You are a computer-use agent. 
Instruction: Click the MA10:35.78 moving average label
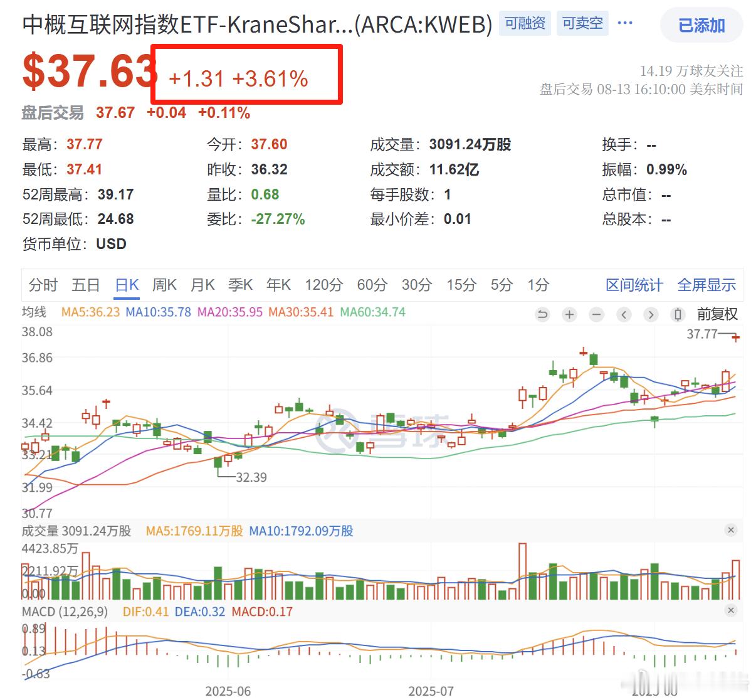coord(158,312)
